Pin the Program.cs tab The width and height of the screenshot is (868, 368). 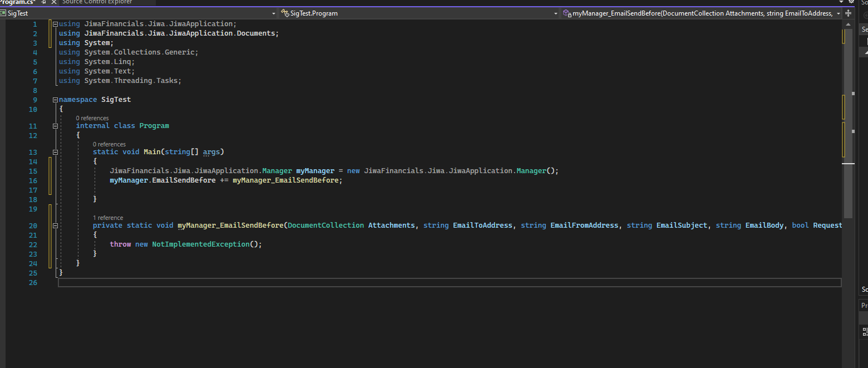[44, 2]
